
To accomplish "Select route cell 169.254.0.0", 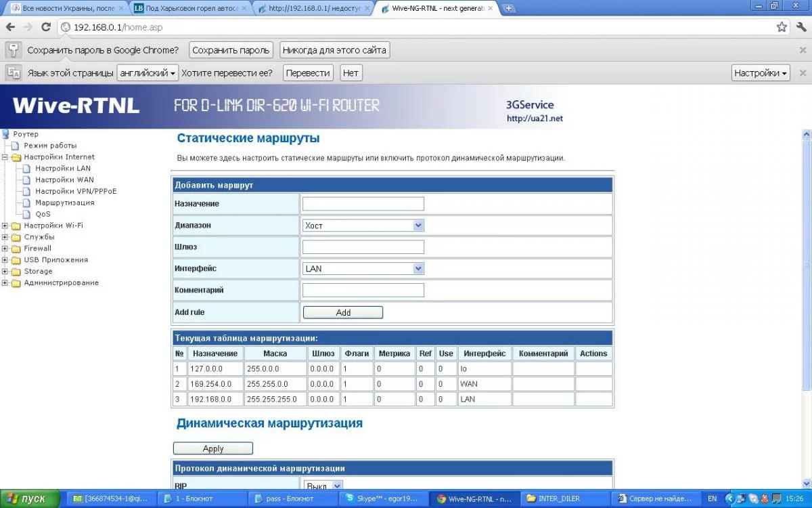I will click(215, 384).
